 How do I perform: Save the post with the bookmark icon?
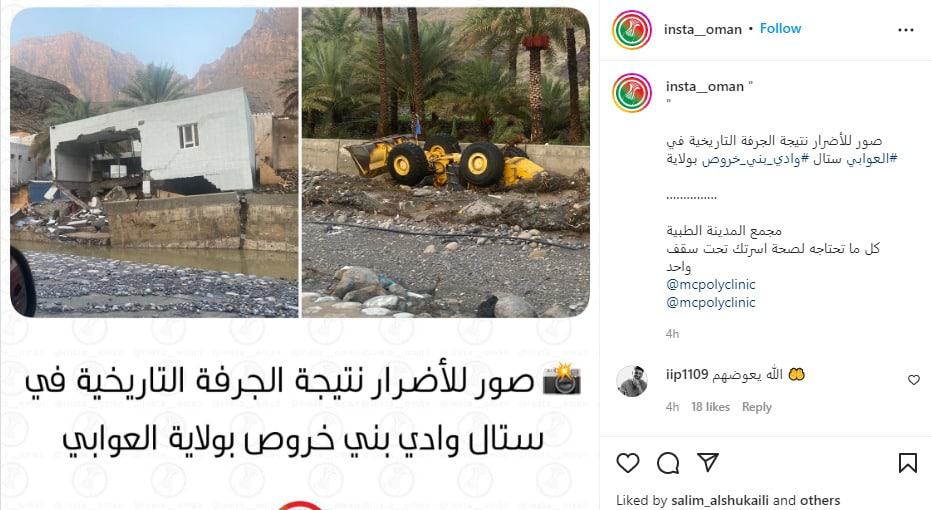click(908, 462)
